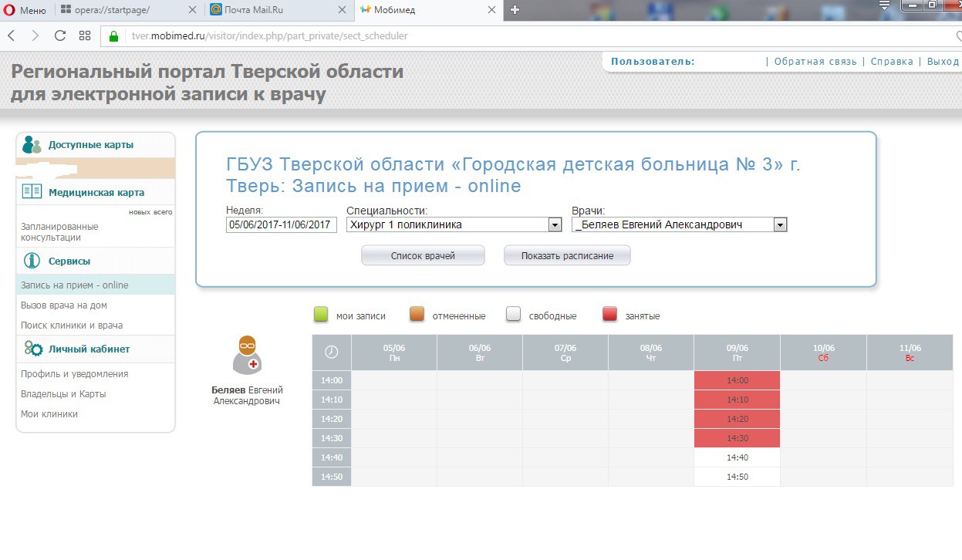The width and height of the screenshot is (962, 560).
Task: Click 11/06 Вс column header
Action: [x=910, y=353]
